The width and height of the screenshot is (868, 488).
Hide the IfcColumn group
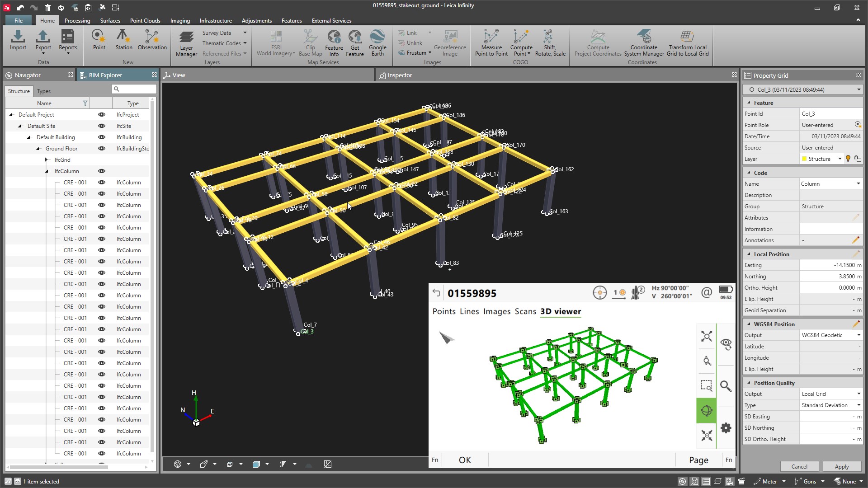coord(102,171)
